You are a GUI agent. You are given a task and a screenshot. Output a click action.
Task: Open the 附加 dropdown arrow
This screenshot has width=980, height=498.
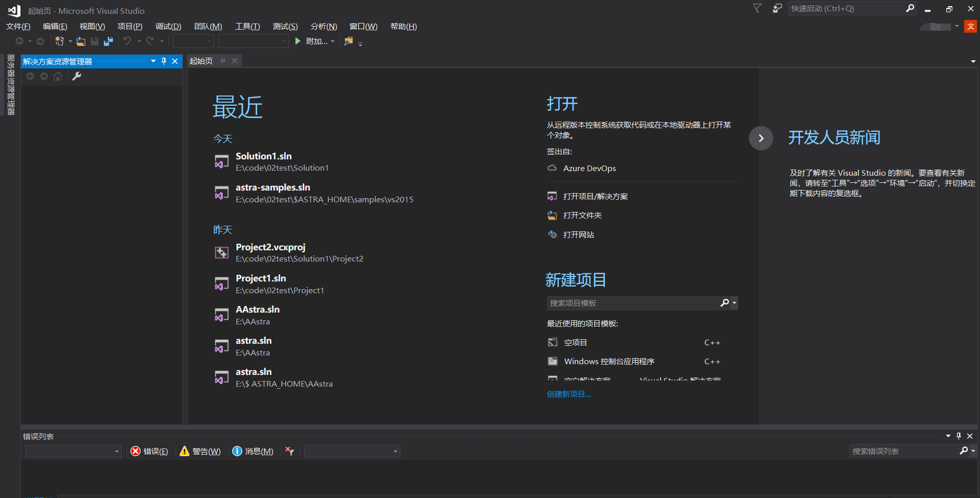[x=333, y=41]
